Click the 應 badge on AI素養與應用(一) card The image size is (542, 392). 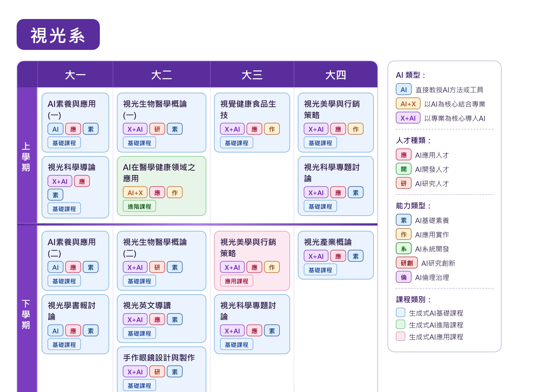[x=73, y=129]
